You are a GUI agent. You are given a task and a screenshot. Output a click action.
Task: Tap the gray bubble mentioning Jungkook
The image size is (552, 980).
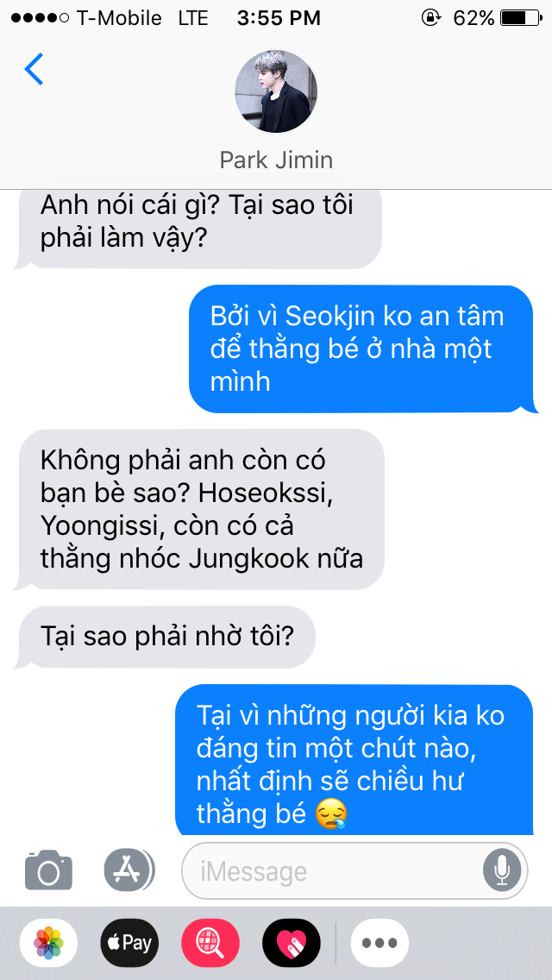click(x=200, y=509)
